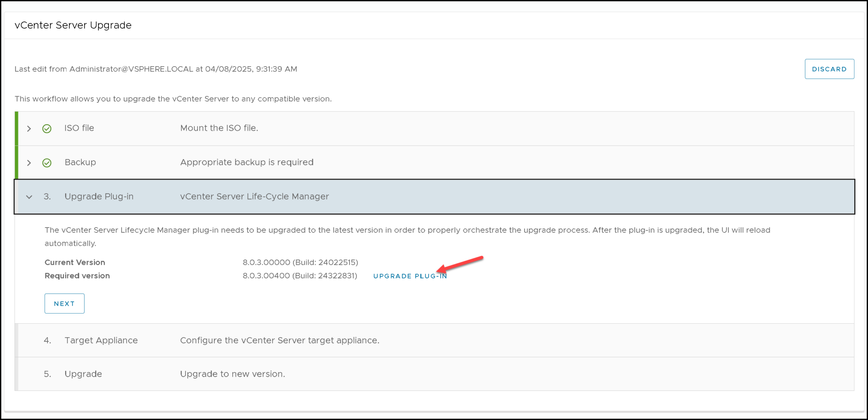Expand the Backup step chevron
The width and height of the screenshot is (868, 420).
[29, 163]
